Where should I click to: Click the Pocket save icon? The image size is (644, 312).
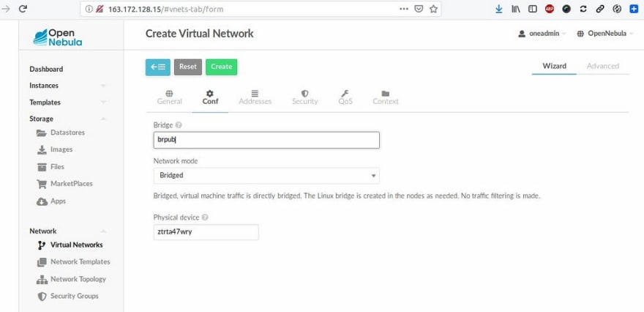pyautogui.click(x=419, y=9)
